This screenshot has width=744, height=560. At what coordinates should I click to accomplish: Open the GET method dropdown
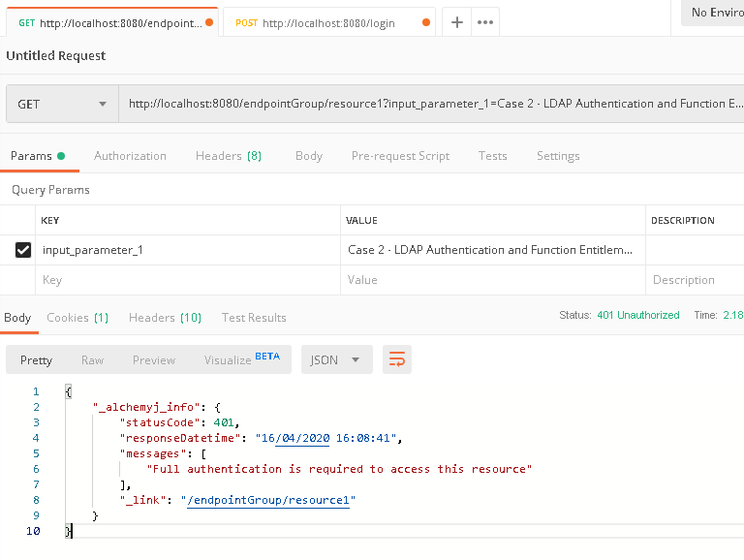click(x=62, y=104)
